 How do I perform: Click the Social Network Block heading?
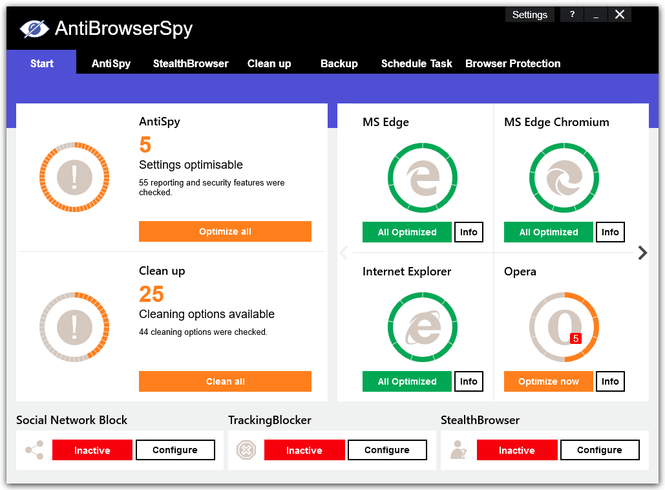pyautogui.click(x=72, y=420)
